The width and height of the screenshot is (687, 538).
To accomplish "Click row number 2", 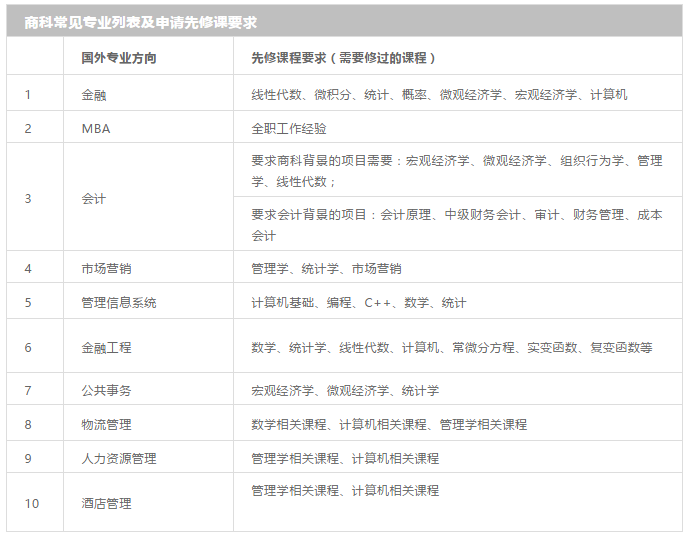I will (x=28, y=128).
